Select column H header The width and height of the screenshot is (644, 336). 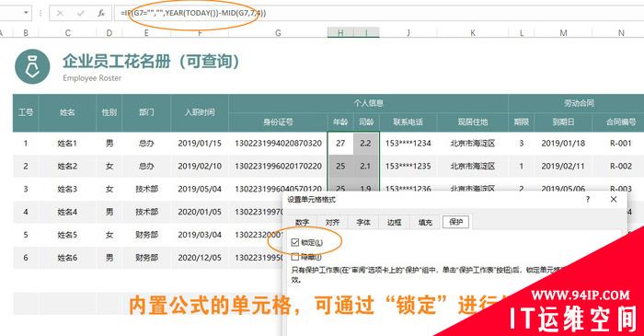pyautogui.click(x=340, y=33)
